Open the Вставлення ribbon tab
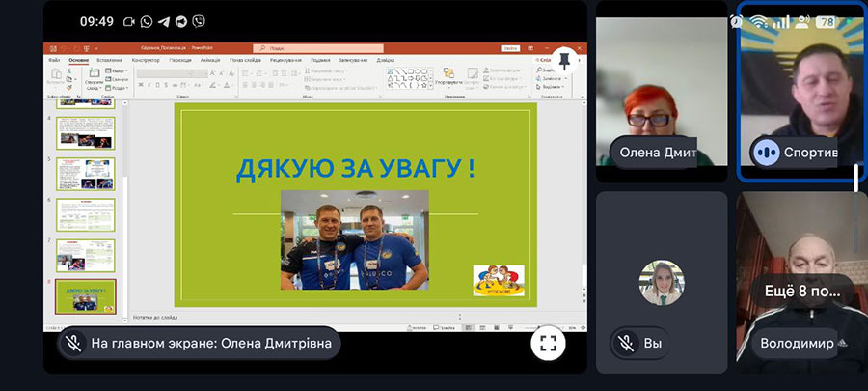The image size is (868, 391). 110,60
